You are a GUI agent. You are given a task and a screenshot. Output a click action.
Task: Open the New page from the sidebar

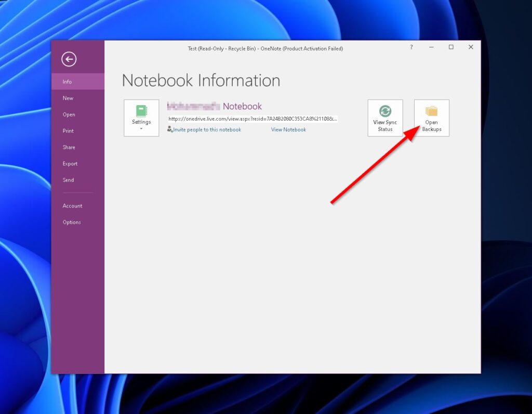pyautogui.click(x=68, y=98)
